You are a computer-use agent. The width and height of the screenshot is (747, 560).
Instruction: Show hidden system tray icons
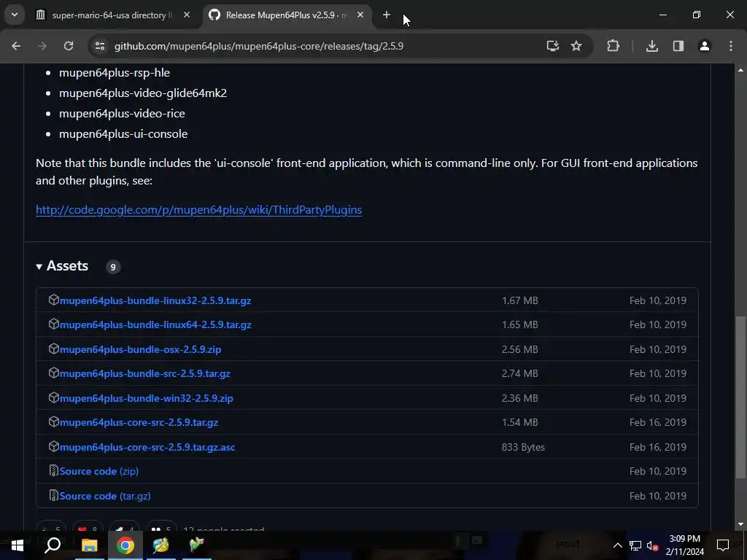click(617, 545)
